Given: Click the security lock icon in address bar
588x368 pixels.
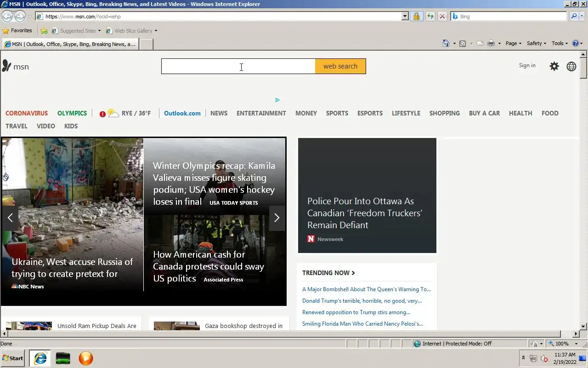Looking at the screenshot, I should point(416,16).
